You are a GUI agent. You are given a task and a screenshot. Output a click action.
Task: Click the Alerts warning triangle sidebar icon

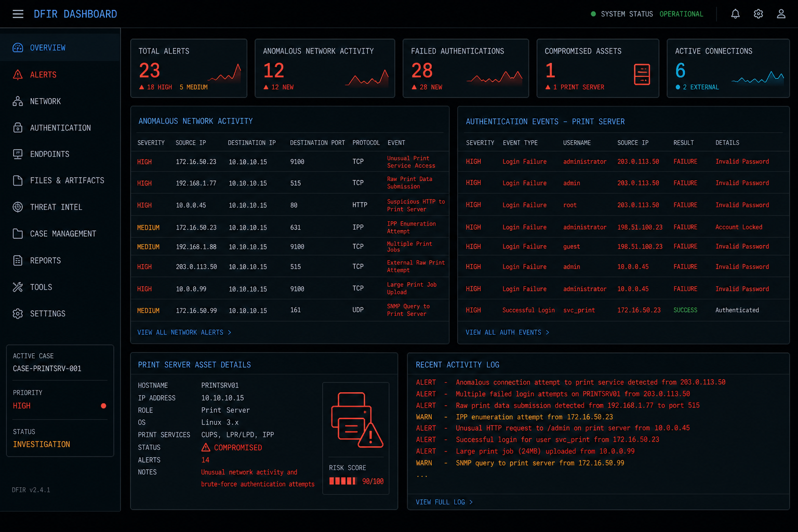(x=18, y=75)
